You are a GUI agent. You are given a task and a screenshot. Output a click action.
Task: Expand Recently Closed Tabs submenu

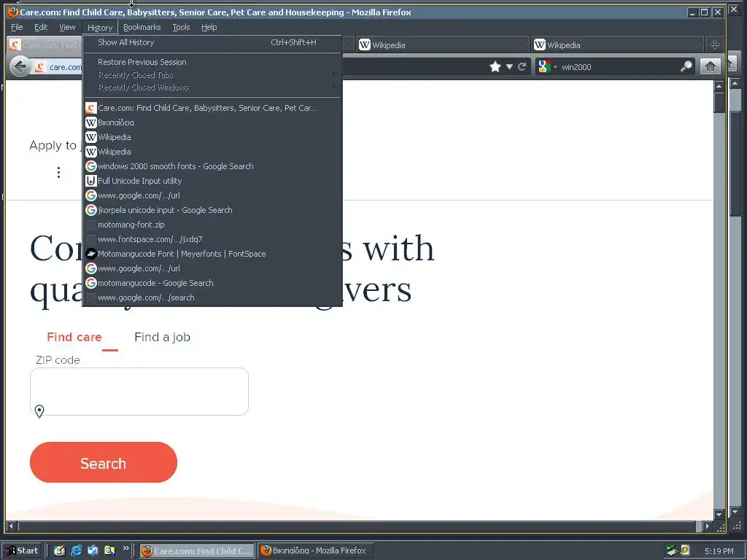pyautogui.click(x=212, y=75)
